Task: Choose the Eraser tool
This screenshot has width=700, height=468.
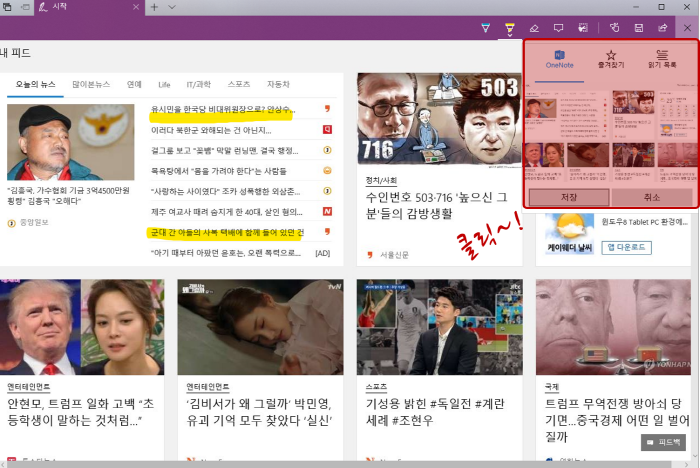Action: coord(534,28)
